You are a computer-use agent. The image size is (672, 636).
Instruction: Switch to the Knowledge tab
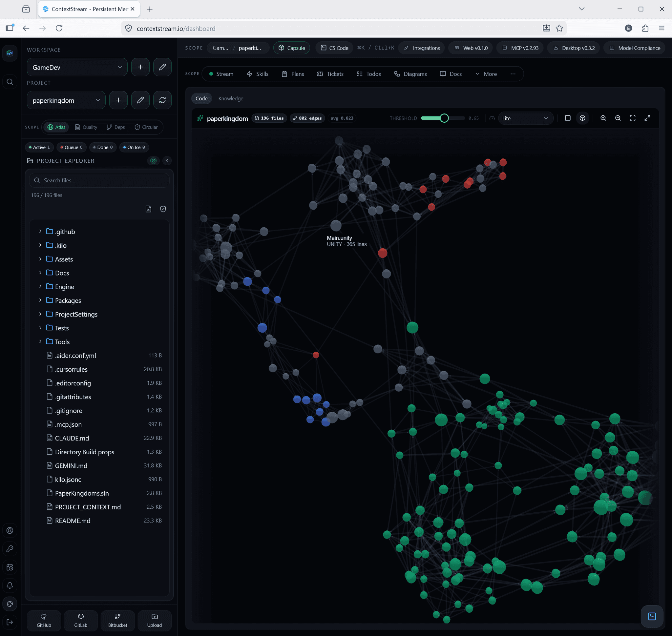tap(231, 98)
